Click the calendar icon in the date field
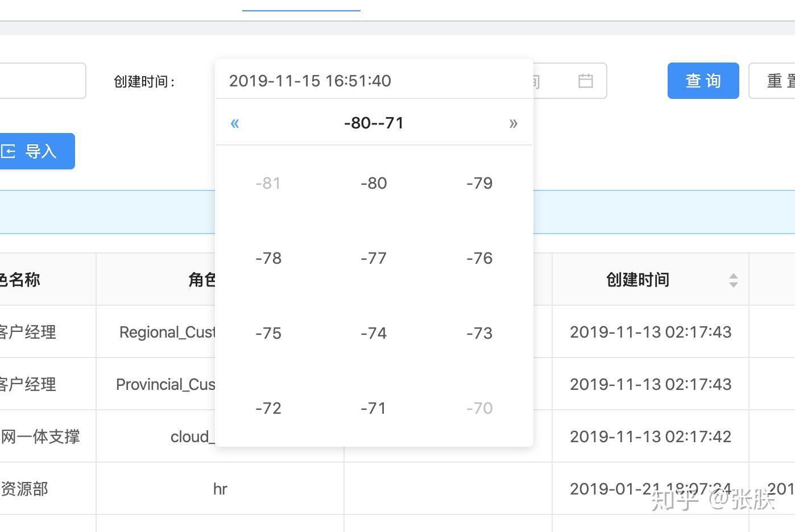The height and width of the screenshot is (532, 795). pyautogui.click(x=586, y=81)
